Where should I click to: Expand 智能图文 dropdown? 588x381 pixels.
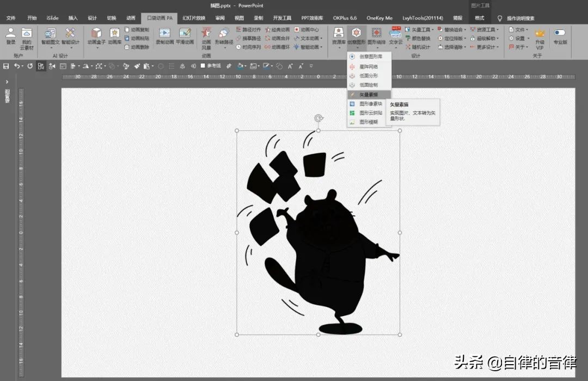tap(50, 47)
